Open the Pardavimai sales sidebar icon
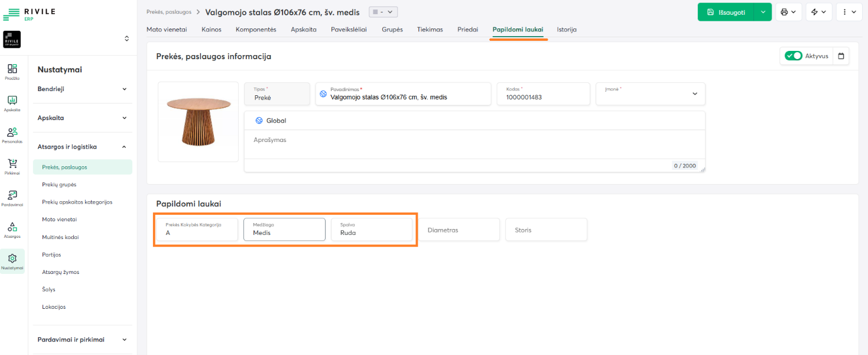 pyautogui.click(x=12, y=198)
